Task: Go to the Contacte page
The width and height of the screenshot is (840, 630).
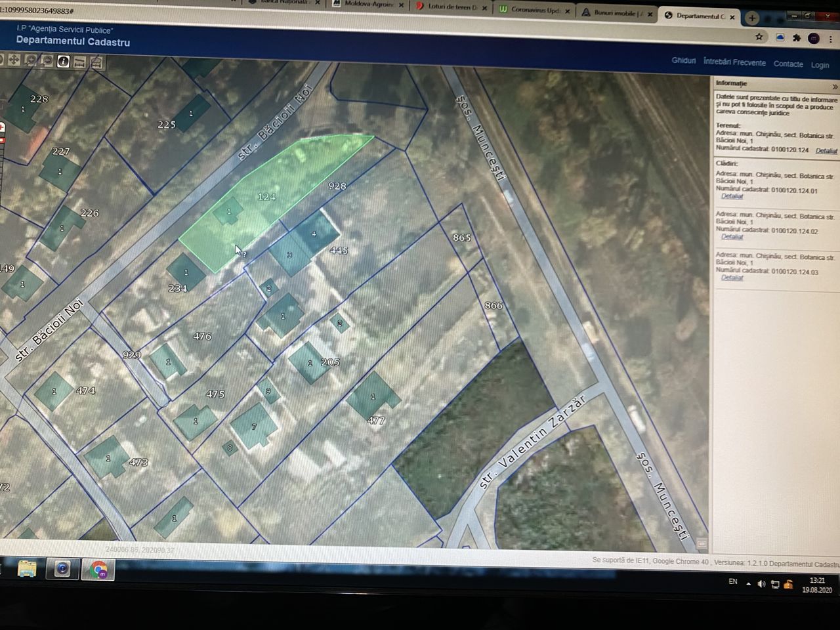Action: [788, 64]
